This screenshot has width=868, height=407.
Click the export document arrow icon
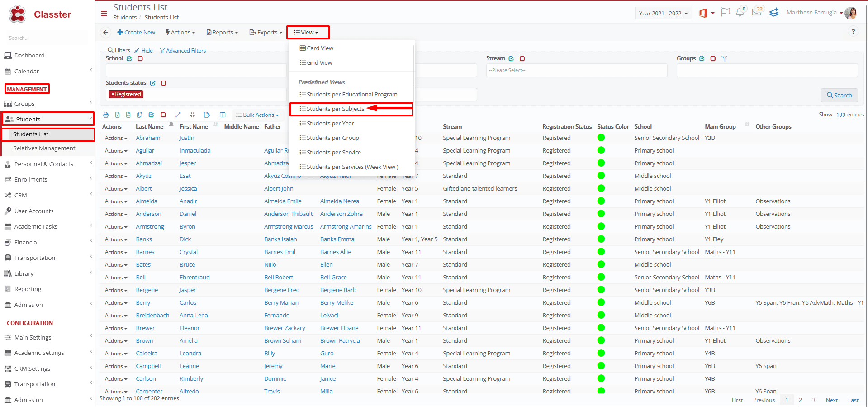coord(207,115)
